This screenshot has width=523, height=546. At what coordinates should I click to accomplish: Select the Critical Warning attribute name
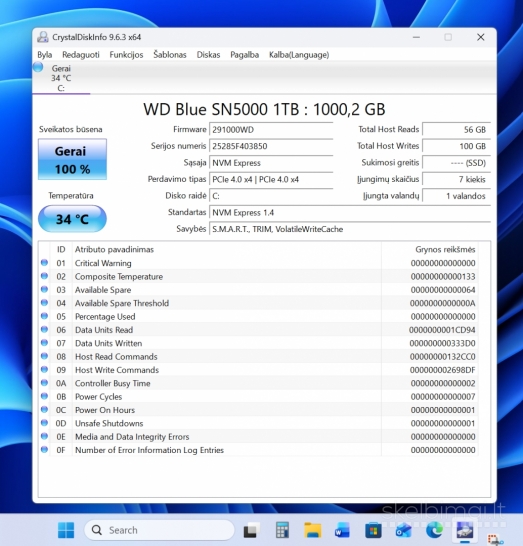click(x=103, y=263)
